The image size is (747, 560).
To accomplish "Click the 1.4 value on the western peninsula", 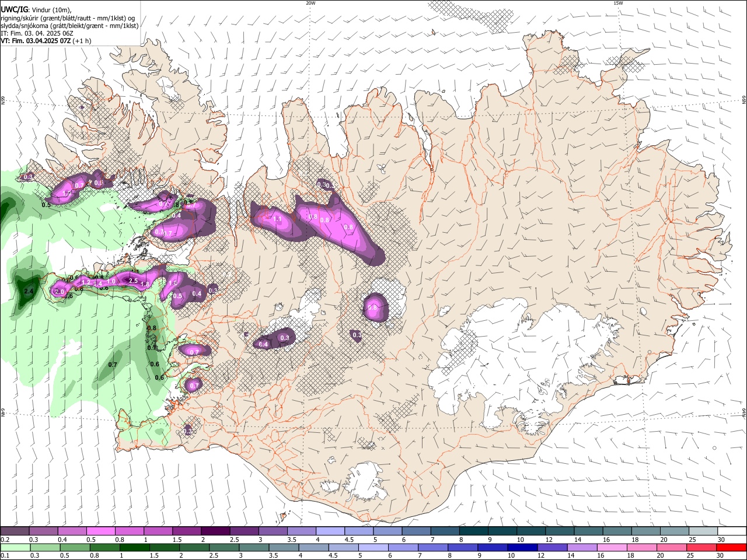I will tap(98, 283).
